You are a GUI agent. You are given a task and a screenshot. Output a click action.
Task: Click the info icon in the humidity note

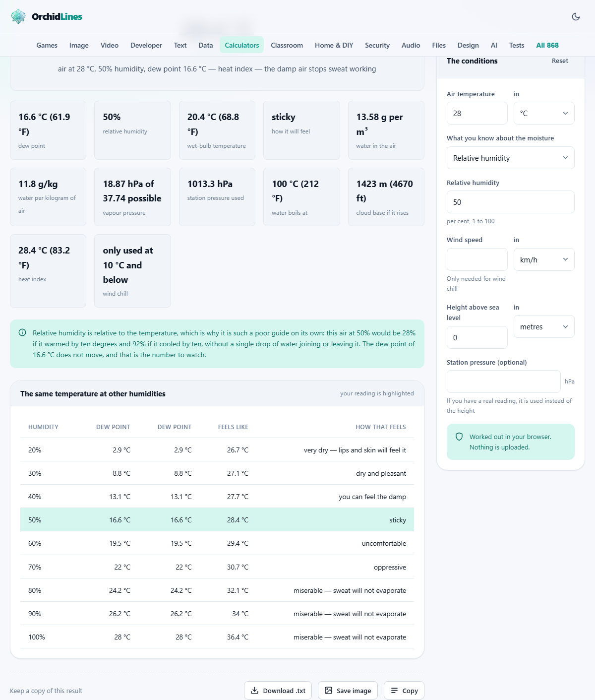click(22, 333)
